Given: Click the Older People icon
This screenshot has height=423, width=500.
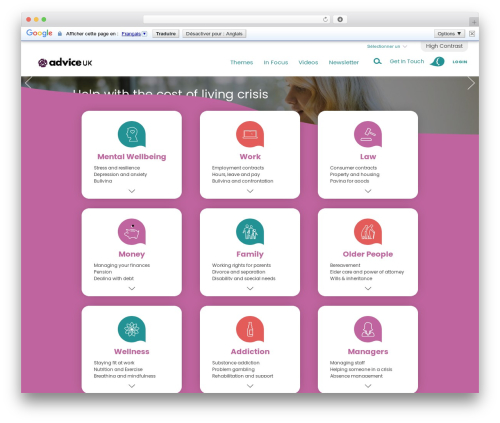Looking at the screenshot, I should (x=368, y=232).
